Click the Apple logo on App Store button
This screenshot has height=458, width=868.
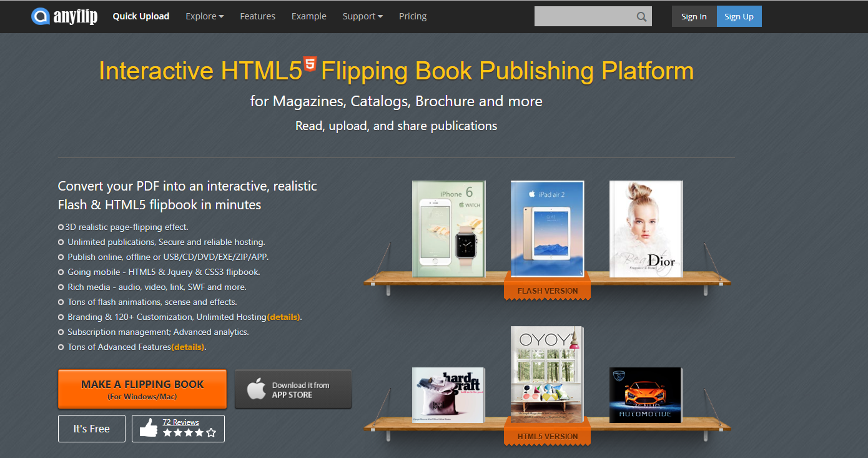tap(256, 389)
